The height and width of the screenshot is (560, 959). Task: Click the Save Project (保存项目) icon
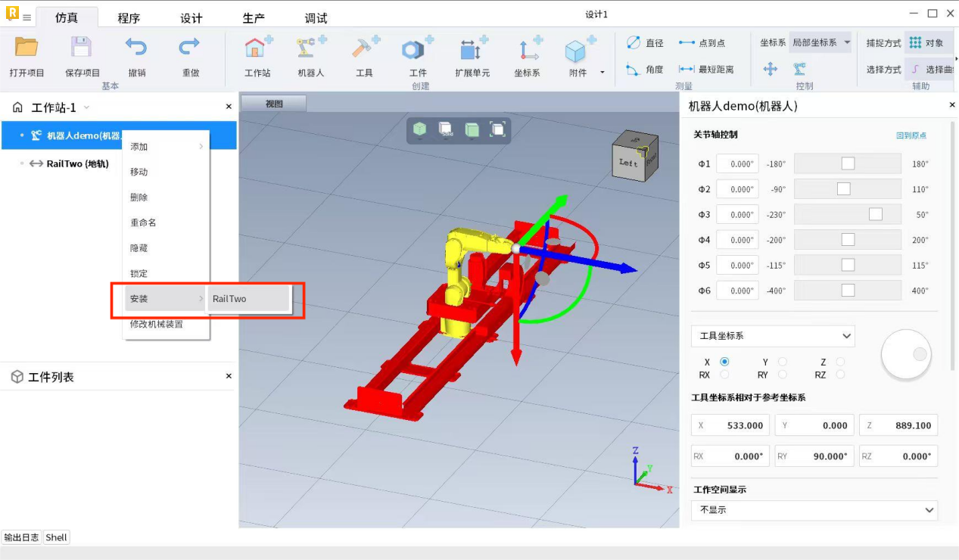[x=82, y=48]
